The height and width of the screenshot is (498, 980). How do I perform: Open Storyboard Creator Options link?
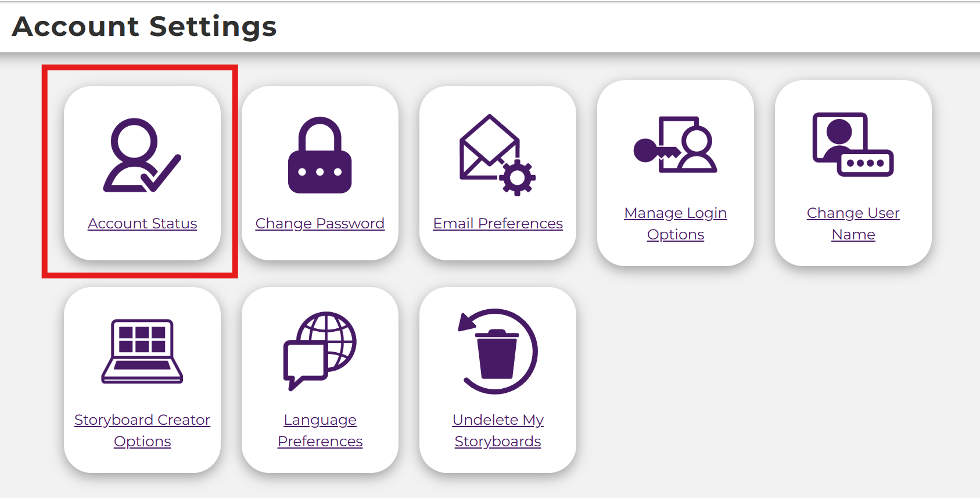(x=142, y=431)
